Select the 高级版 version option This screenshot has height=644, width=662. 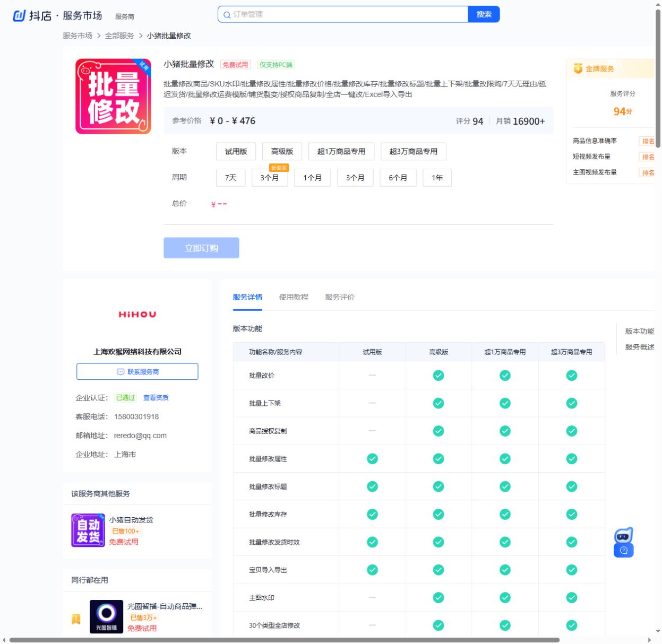pos(282,152)
